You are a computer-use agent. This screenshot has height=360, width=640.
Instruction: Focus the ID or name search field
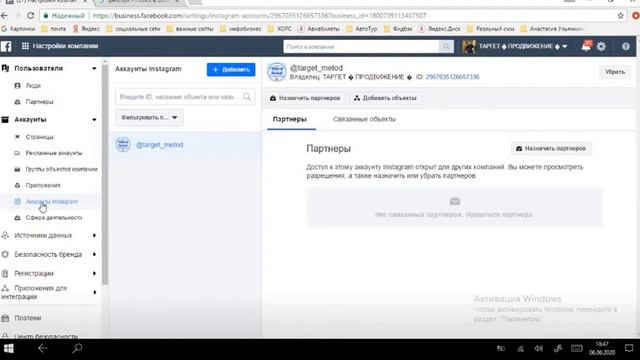(185, 97)
